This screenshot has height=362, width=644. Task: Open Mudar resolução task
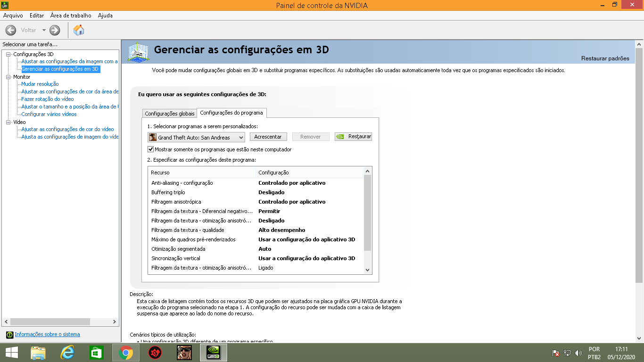pos(40,84)
